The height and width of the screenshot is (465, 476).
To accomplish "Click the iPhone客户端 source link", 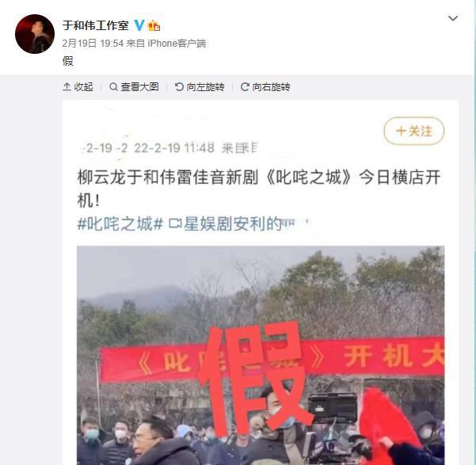I will coord(177,44).
